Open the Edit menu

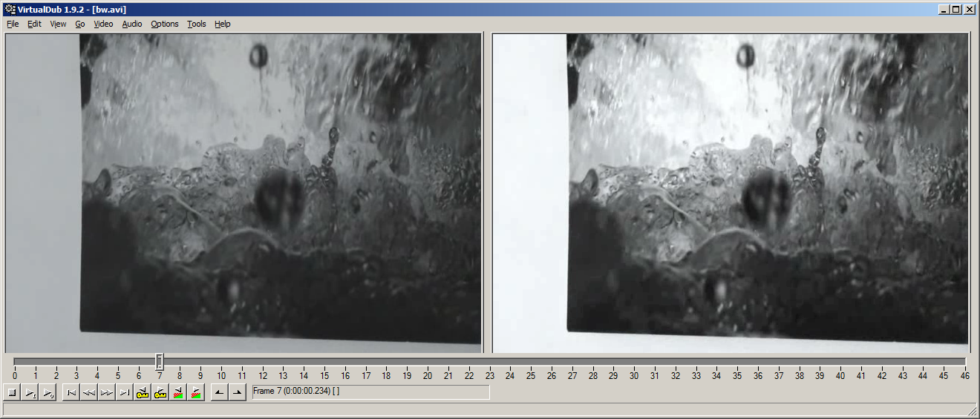pyautogui.click(x=34, y=24)
